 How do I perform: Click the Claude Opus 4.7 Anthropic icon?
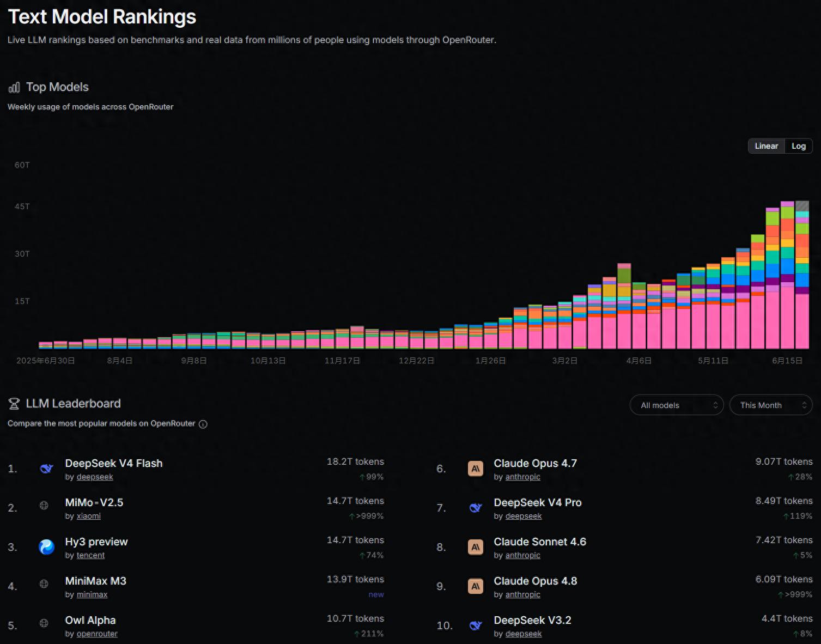click(476, 469)
